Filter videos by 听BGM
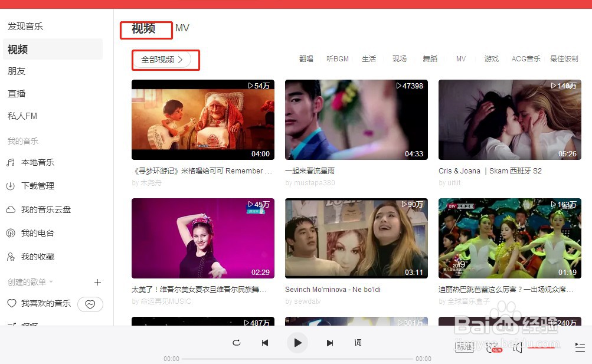The height and width of the screenshot is (364, 592). [338, 59]
